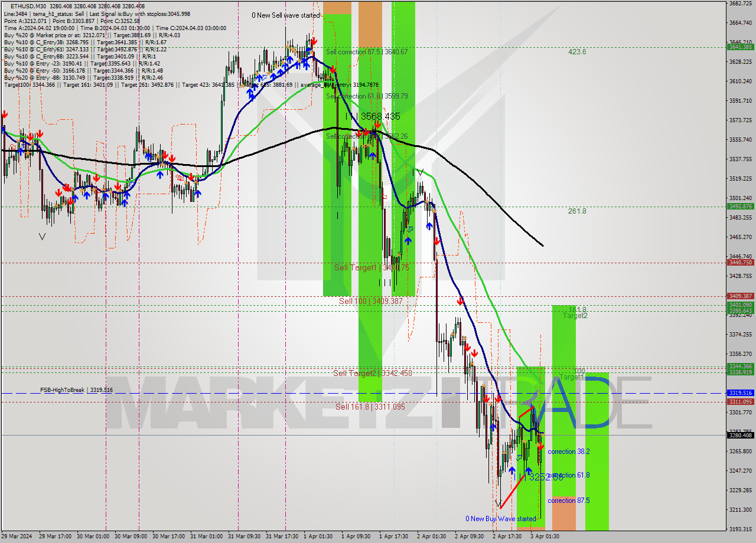Screen dimensions: 756x543
Task: Click the 'Sell Target1 | 3440.75' label
Action: tap(371, 267)
